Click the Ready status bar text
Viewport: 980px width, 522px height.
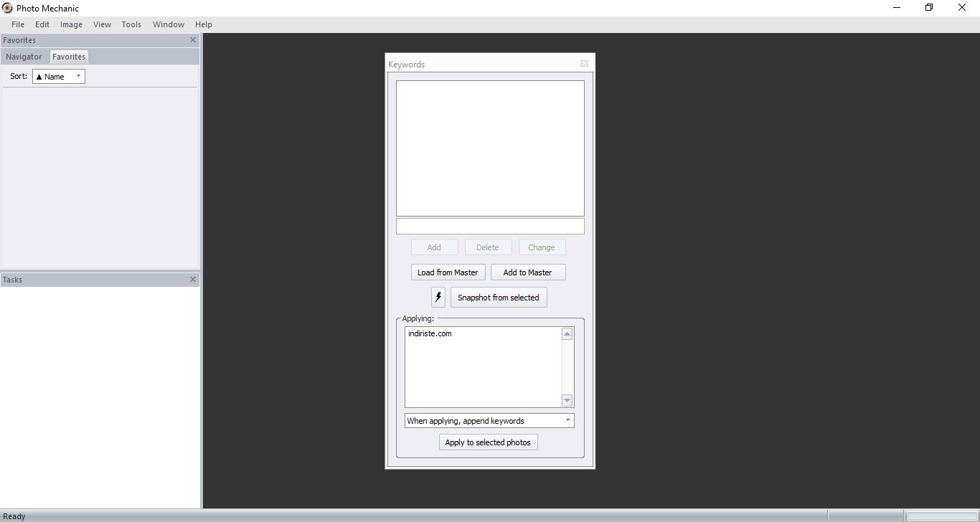(x=14, y=516)
